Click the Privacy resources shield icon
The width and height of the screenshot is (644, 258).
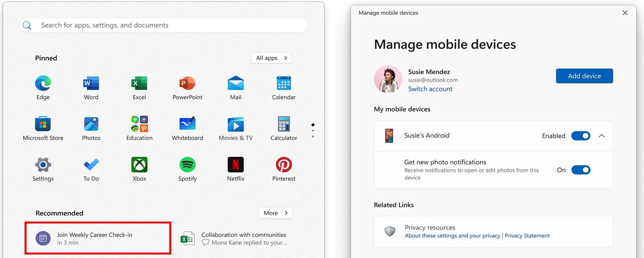coord(390,231)
